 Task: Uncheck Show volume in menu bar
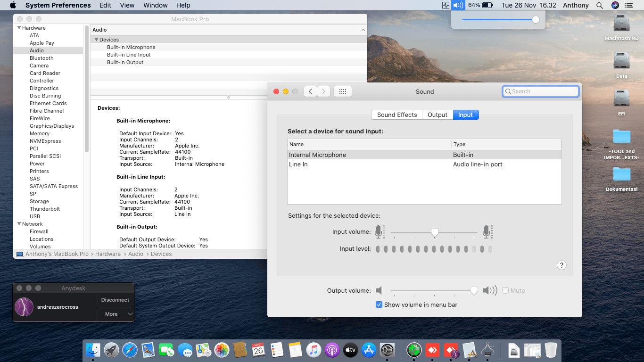click(379, 304)
